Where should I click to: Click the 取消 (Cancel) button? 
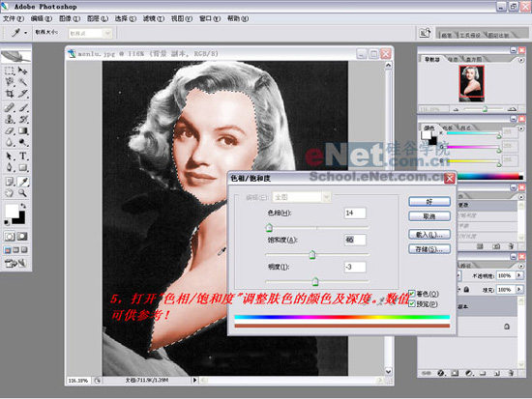pos(429,216)
